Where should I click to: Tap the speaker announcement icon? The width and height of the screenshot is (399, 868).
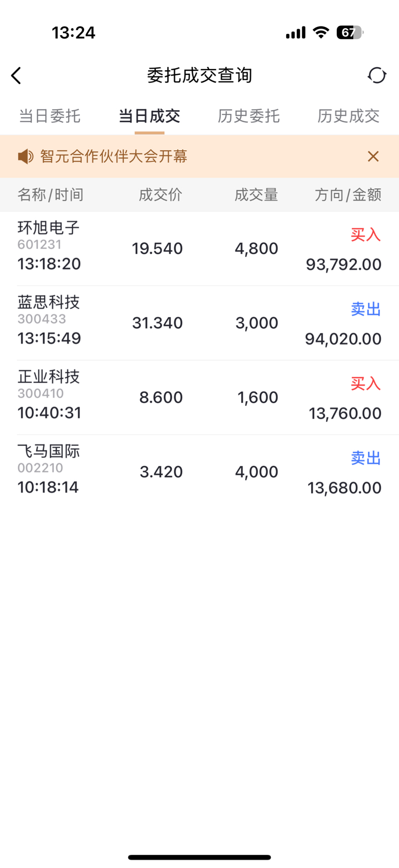(x=25, y=156)
